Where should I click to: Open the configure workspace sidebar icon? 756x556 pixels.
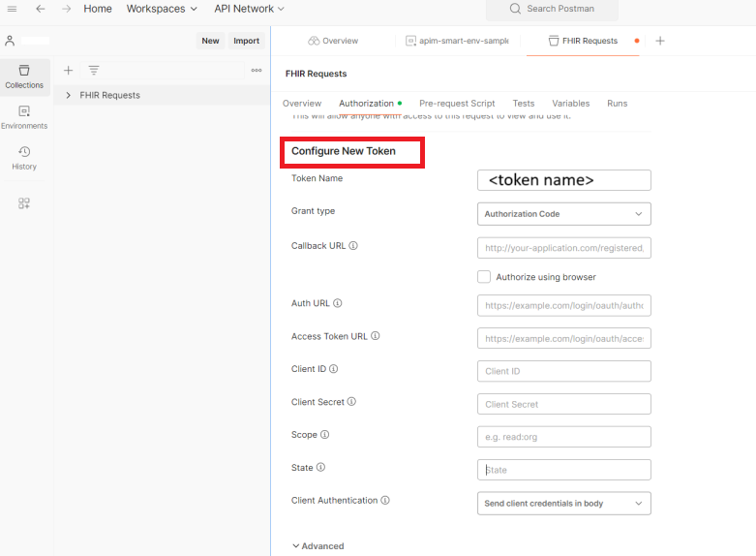coord(24,203)
